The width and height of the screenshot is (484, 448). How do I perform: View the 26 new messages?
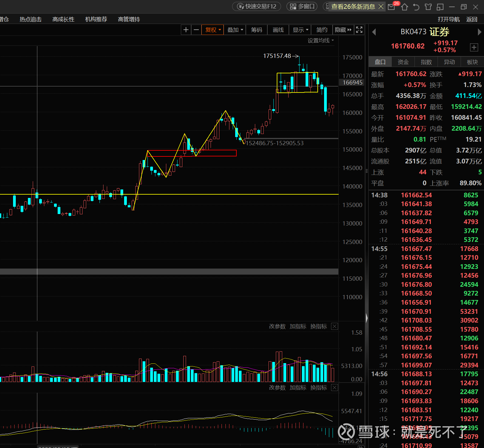pos(353,6)
